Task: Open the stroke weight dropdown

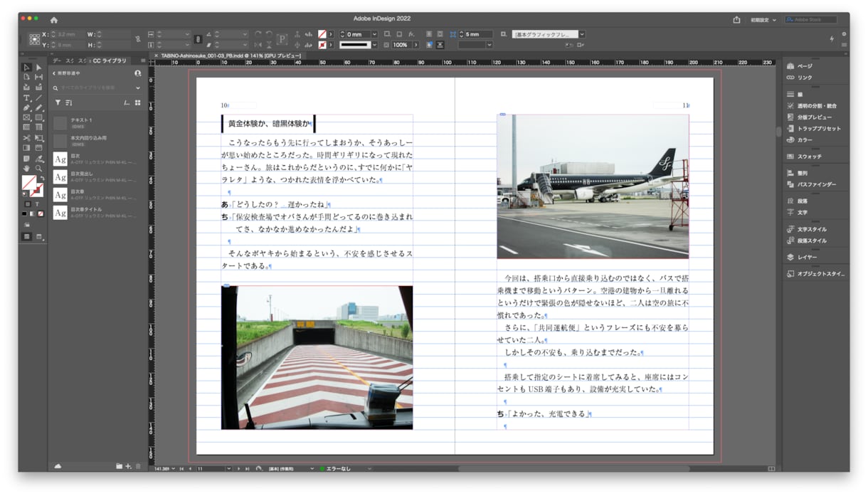Action: tap(375, 43)
